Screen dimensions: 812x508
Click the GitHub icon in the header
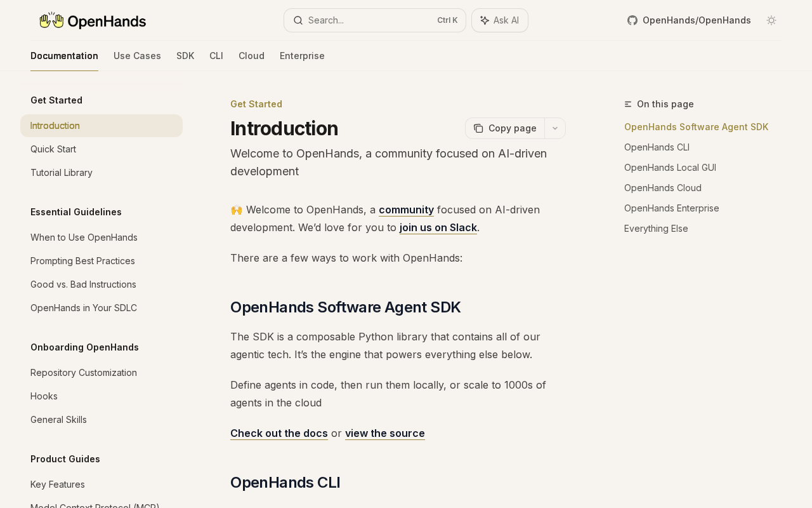click(x=632, y=20)
